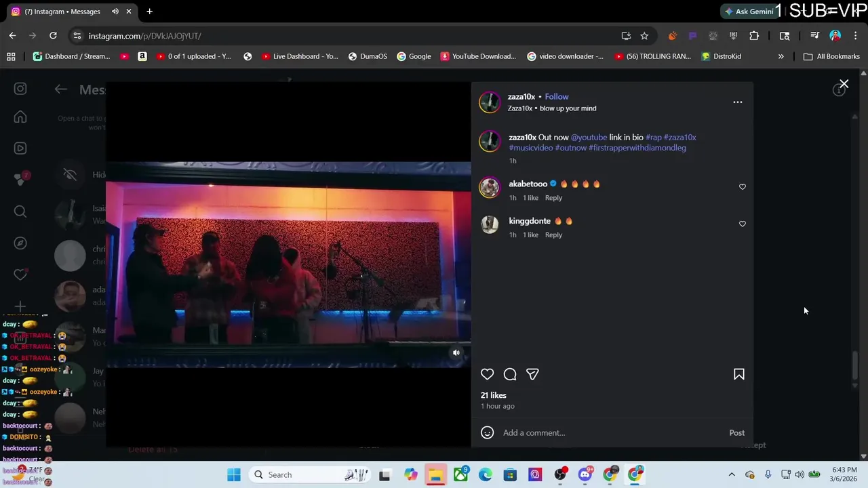This screenshot has height=488, width=868.
Task: Go to Instagram Home in sidebar
Action: click(20, 117)
